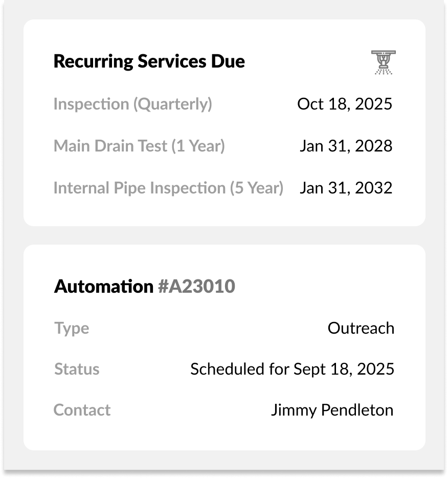
Task: Click the Status field label
Action: coord(77,369)
